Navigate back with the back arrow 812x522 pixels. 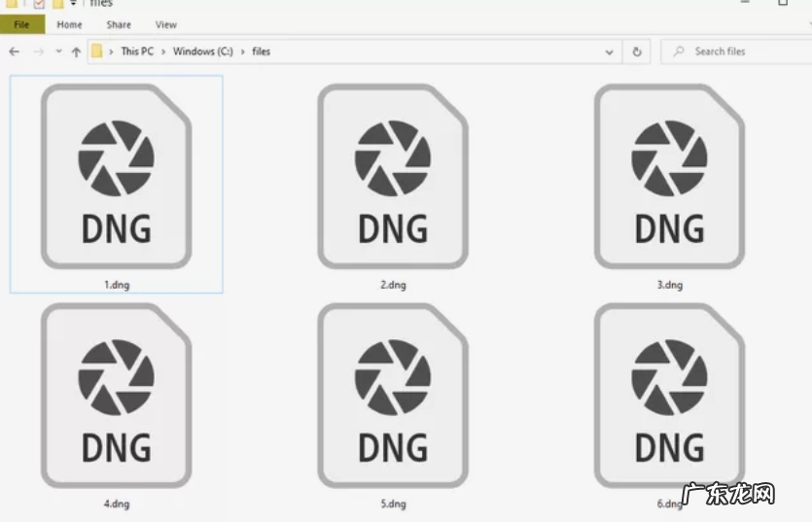(15, 52)
